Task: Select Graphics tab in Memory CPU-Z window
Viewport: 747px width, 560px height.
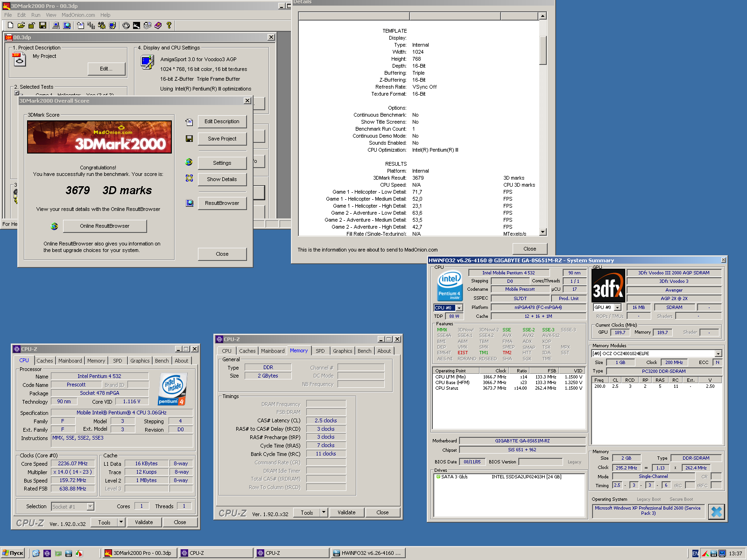Action: point(343,351)
